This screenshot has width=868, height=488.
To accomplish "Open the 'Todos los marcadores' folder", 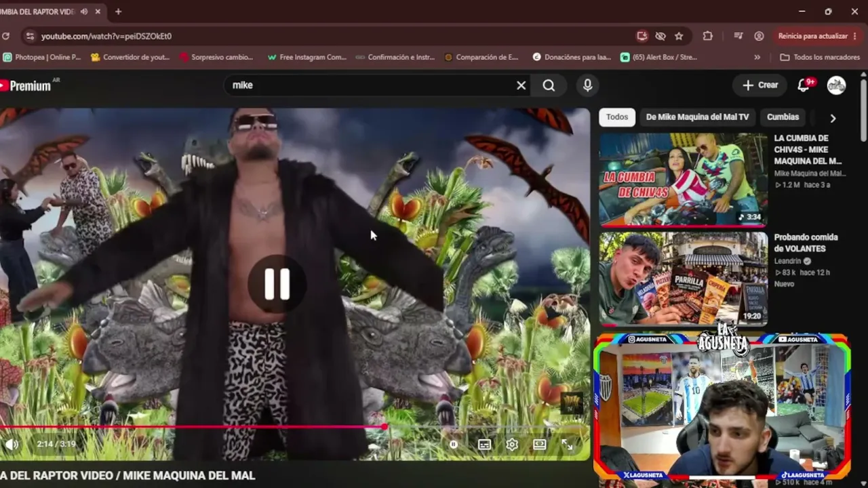I will tap(820, 58).
